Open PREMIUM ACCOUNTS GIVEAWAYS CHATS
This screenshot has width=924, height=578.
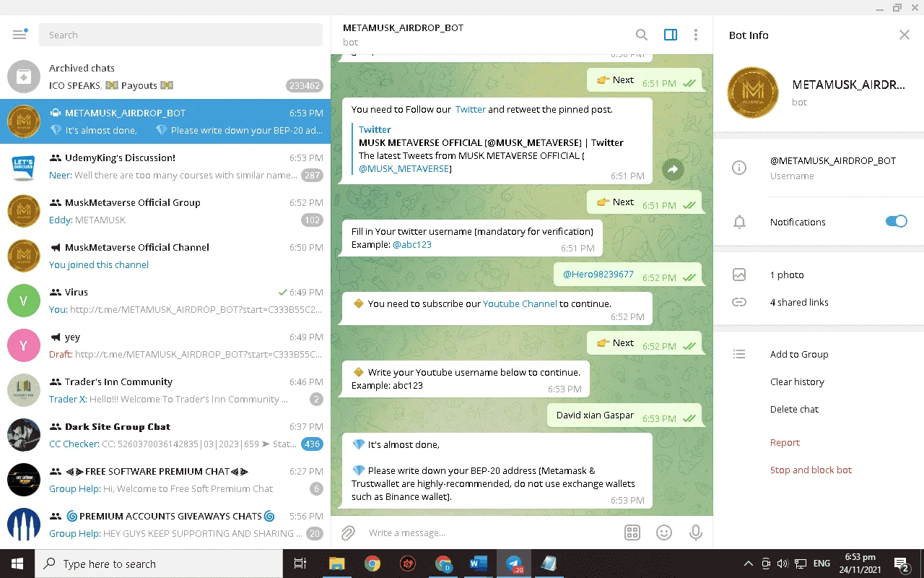click(x=165, y=525)
